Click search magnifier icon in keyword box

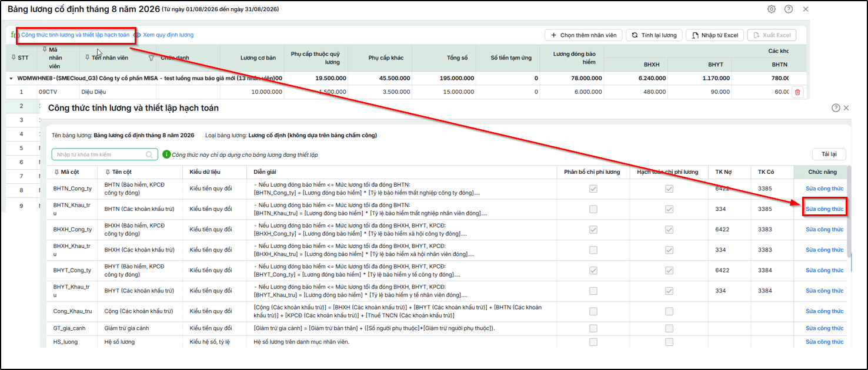coord(149,154)
